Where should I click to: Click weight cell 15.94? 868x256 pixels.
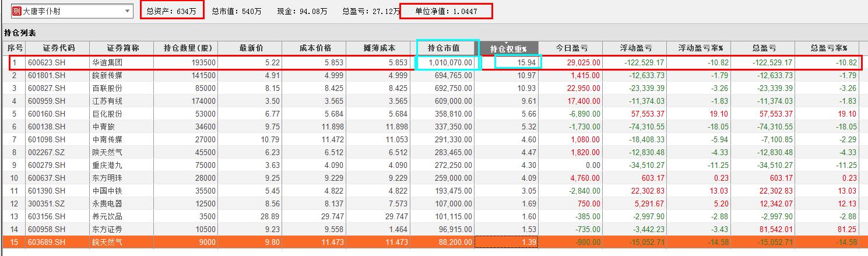(x=526, y=62)
